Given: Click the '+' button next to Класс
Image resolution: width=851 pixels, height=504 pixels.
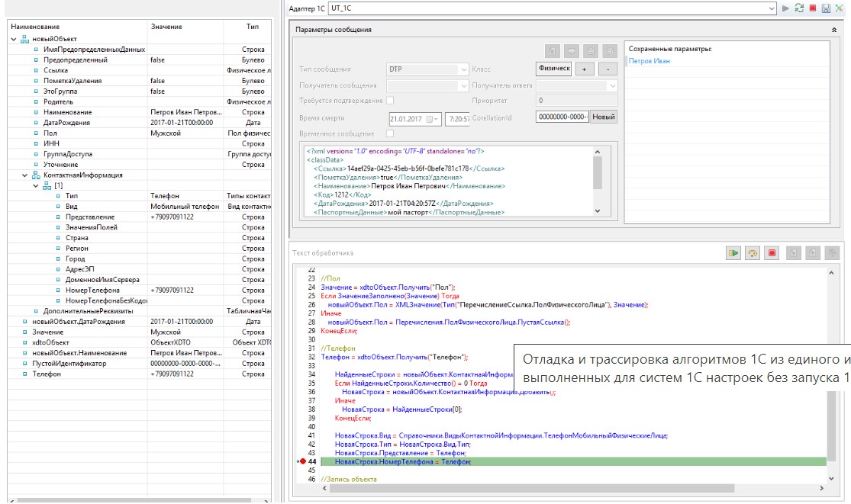Looking at the screenshot, I should point(584,69).
